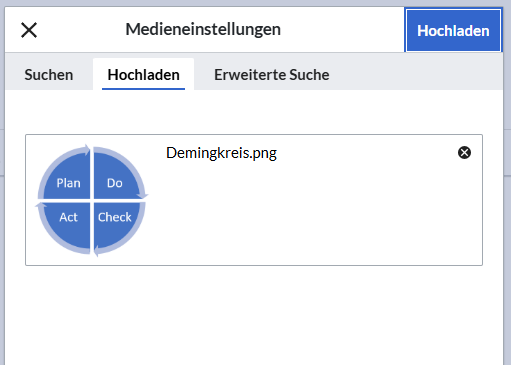511x365 pixels.
Task: Click the arrow tip below the Check quadrant
Action: coord(96,251)
